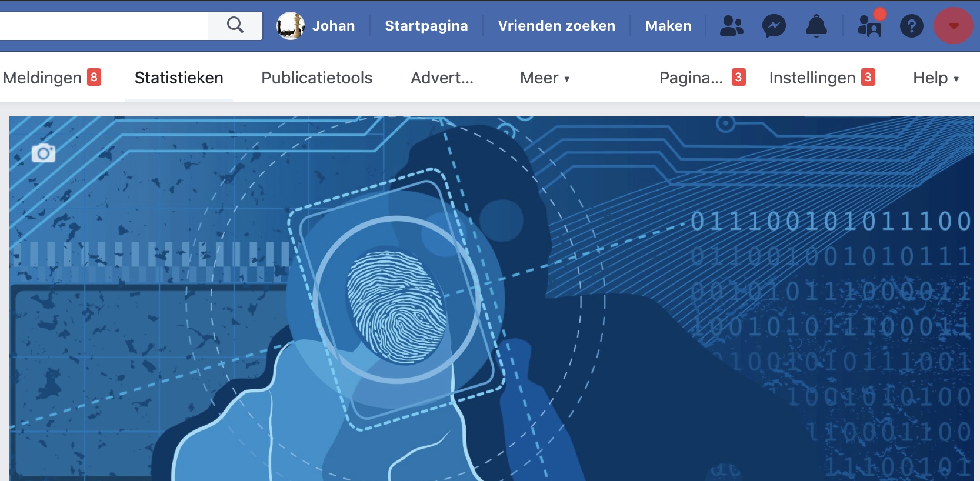Screen dimensions: 980x481
Task: Click Johan's profile picture
Action: click(291, 26)
